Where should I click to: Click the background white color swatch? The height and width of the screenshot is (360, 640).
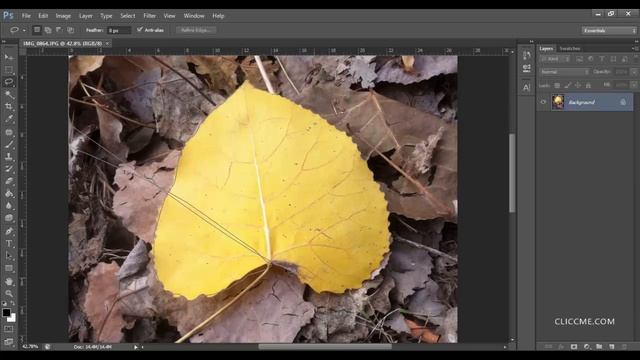click(x=13, y=318)
